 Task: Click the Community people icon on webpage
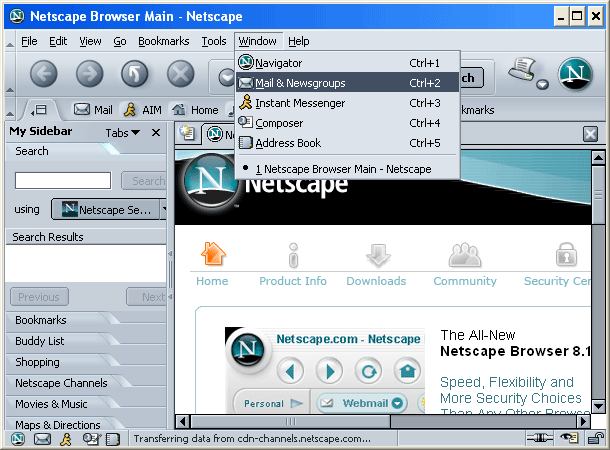(465, 255)
